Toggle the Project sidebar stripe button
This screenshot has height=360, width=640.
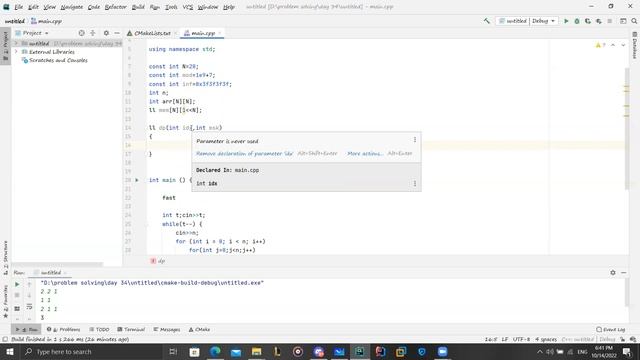tap(5, 46)
